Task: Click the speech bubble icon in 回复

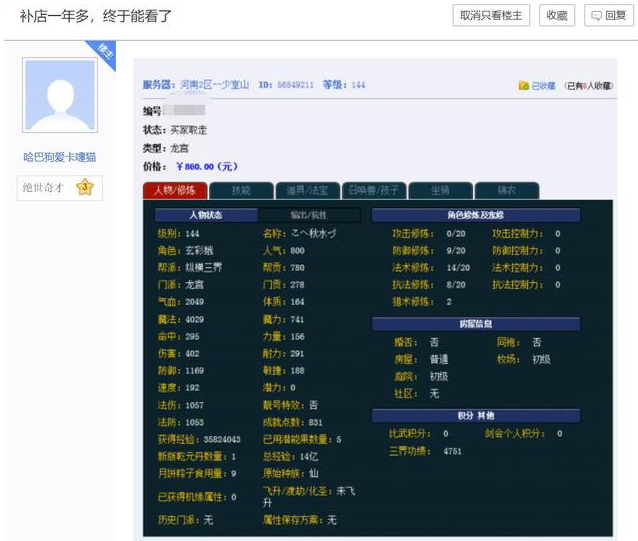Action: click(x=596, y=16)
